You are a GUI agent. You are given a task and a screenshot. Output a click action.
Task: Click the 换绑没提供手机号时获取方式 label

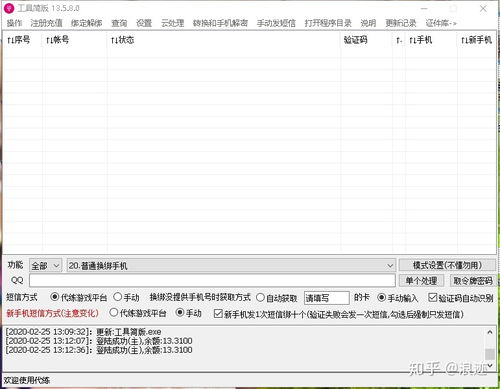(200, 297)
